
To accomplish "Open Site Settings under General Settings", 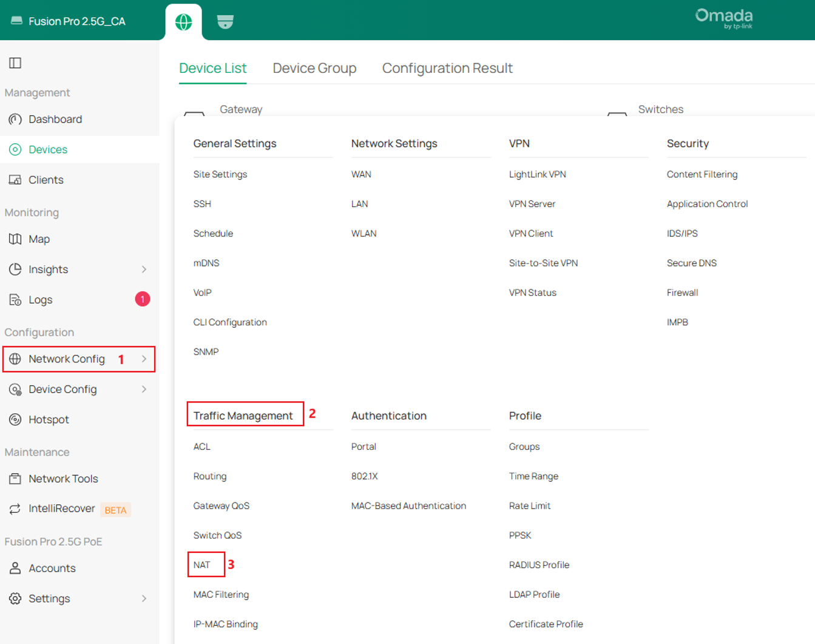I will [x=220, y=174].
